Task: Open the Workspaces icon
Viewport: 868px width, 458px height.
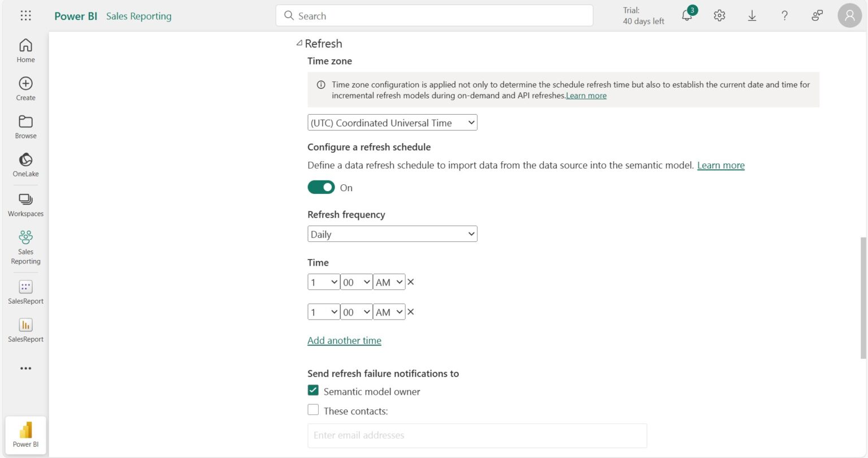Action: [25, 204]
